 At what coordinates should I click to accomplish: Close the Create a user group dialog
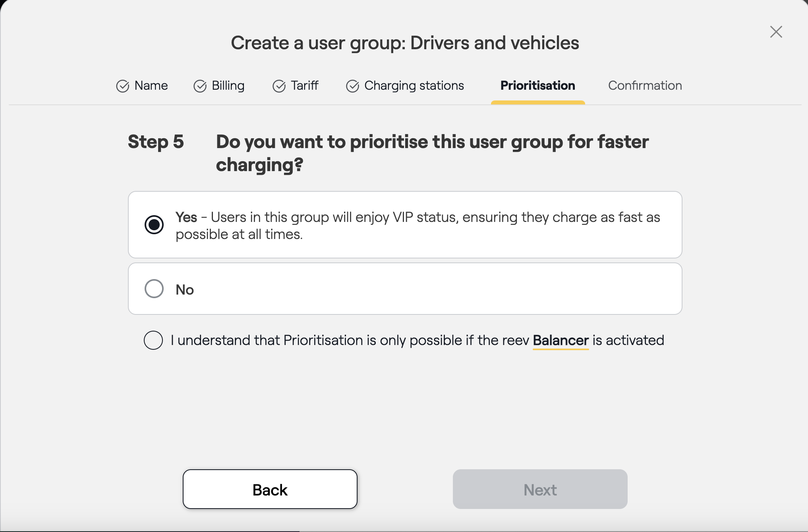(x=776, y=32)
